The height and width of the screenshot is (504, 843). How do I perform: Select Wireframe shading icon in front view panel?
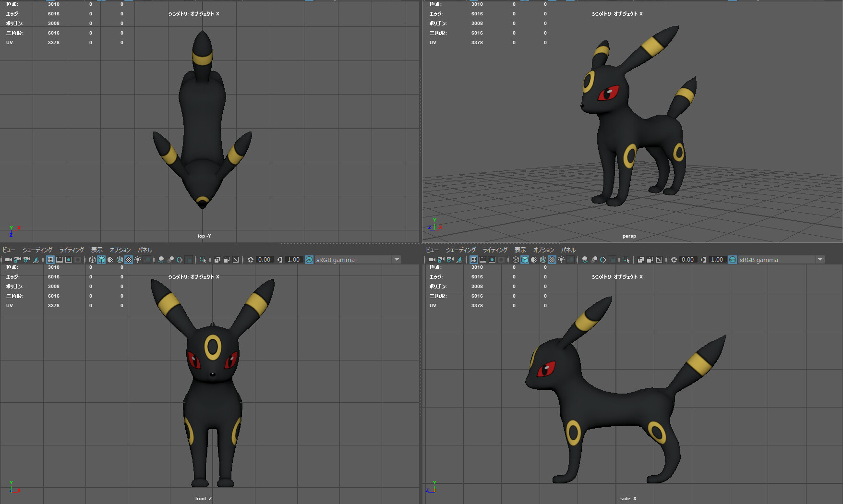click(x=92, y=260)
